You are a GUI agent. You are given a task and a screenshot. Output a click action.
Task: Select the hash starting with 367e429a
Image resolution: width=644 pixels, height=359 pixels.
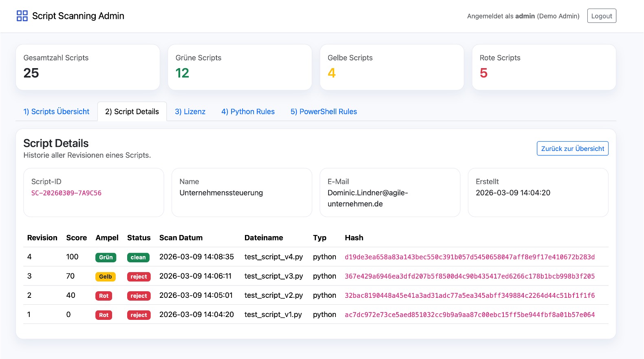click(470, 276)
